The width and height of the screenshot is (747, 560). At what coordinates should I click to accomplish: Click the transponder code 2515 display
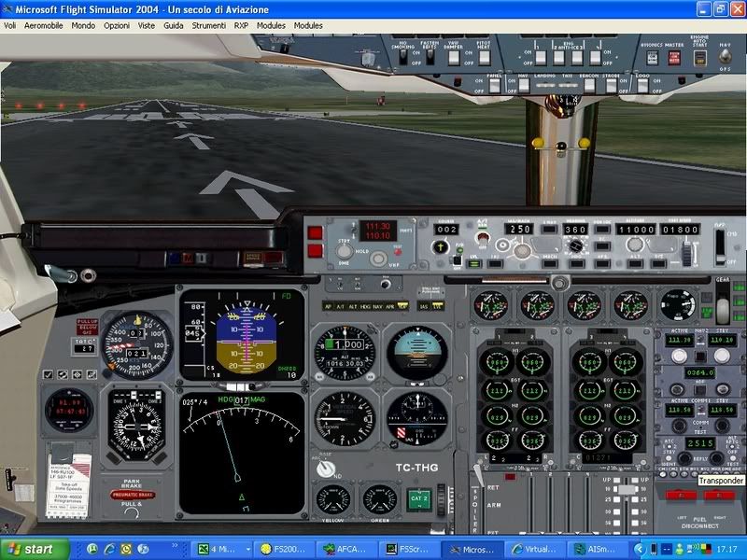[x=700, y=442]
